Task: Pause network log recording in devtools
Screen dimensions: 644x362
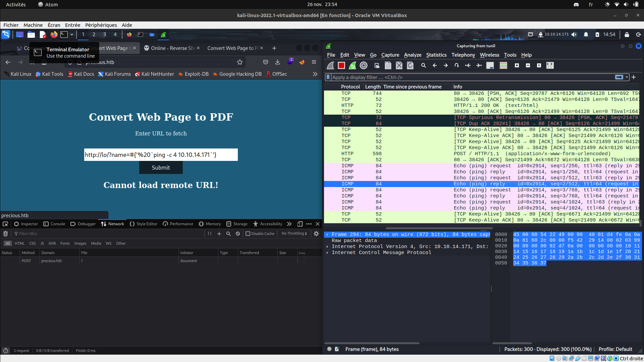Action: pos(210,234)
